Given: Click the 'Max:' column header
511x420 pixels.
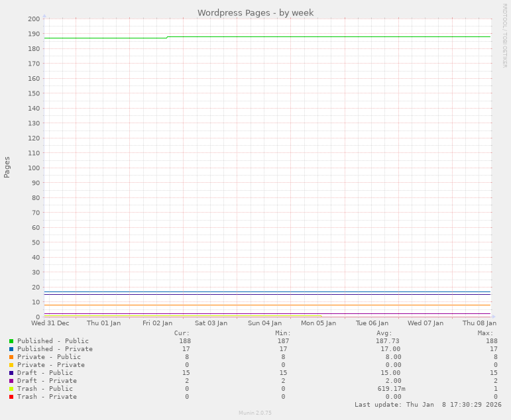Looking at the screenshot, I should [x=486, y=333].
